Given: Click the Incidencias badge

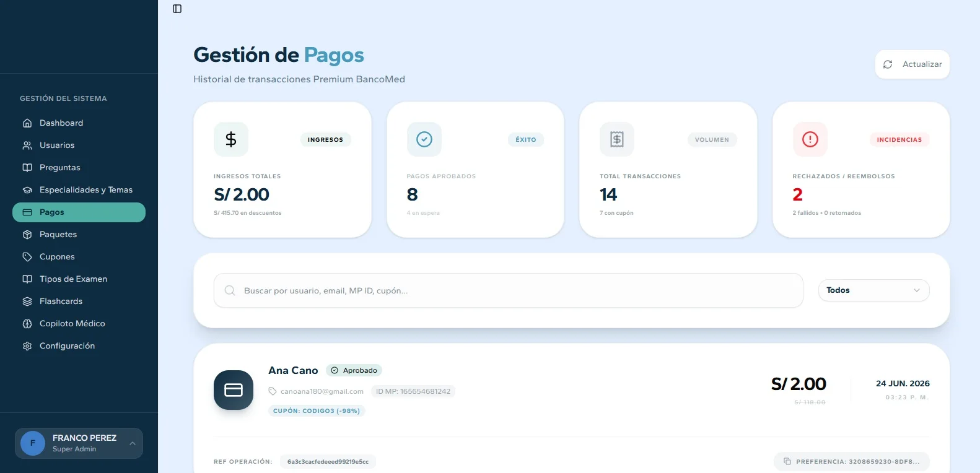Looking at the screenshot, I should 899,140.
